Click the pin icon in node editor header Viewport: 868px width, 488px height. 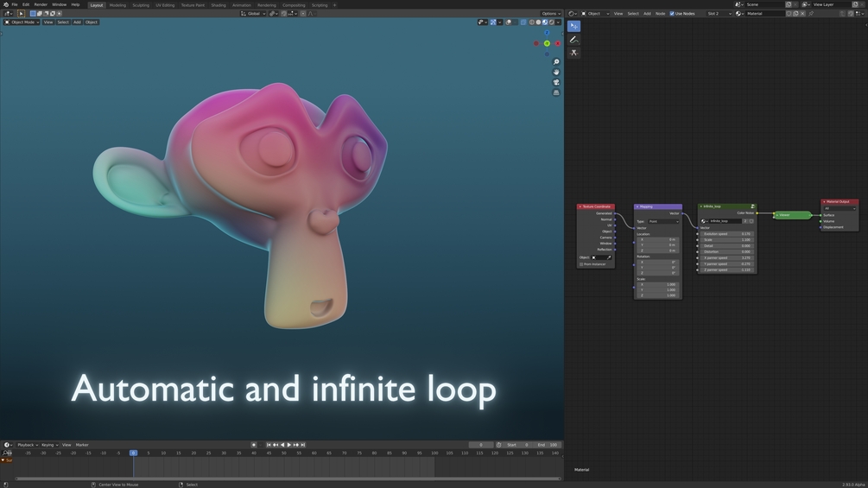coord(811,13)
